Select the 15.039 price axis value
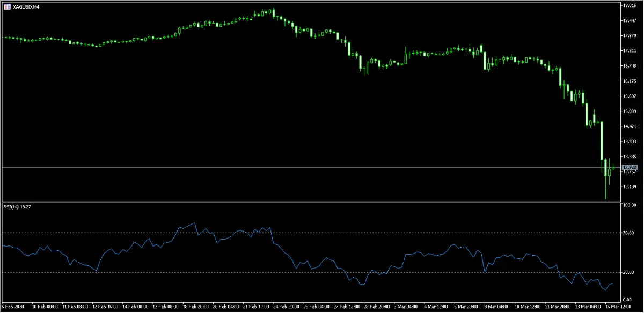The height and width of the screenshot is (313, 644). [x=629, y=111]
